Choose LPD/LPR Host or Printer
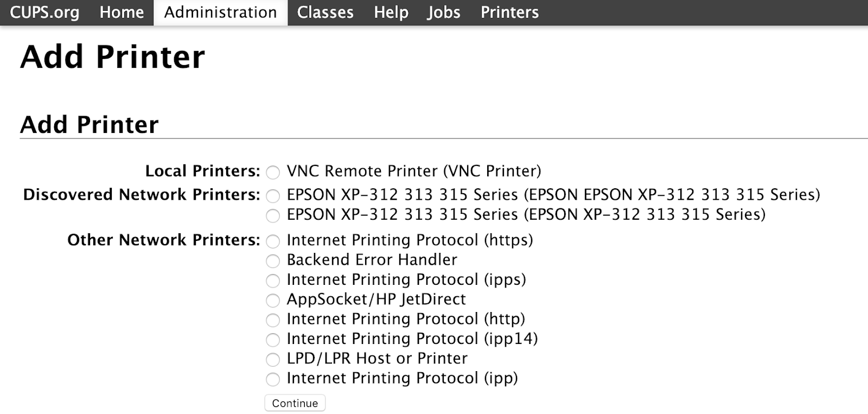 (273, 360)
